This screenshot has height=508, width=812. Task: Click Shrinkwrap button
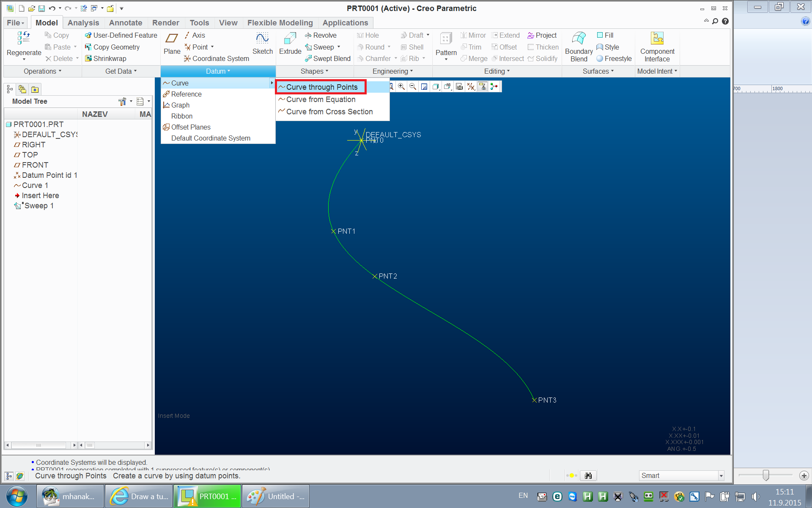(x=105, y=58)
